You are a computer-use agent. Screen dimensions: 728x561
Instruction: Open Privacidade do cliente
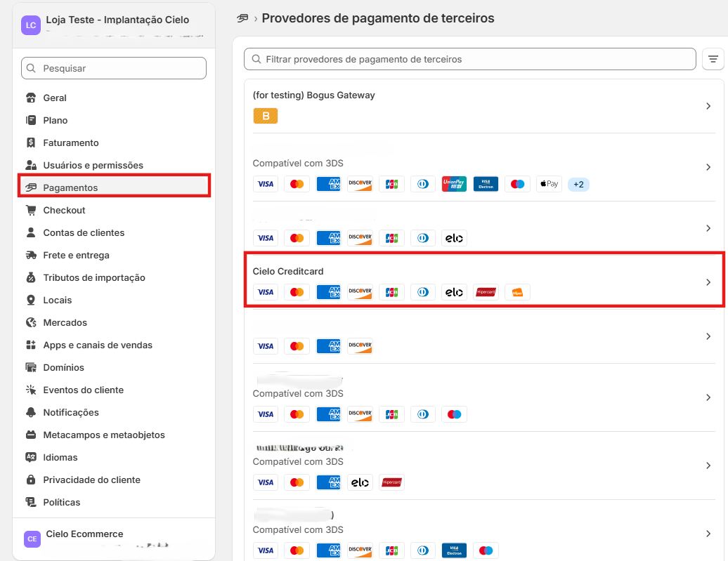point(91,480)
